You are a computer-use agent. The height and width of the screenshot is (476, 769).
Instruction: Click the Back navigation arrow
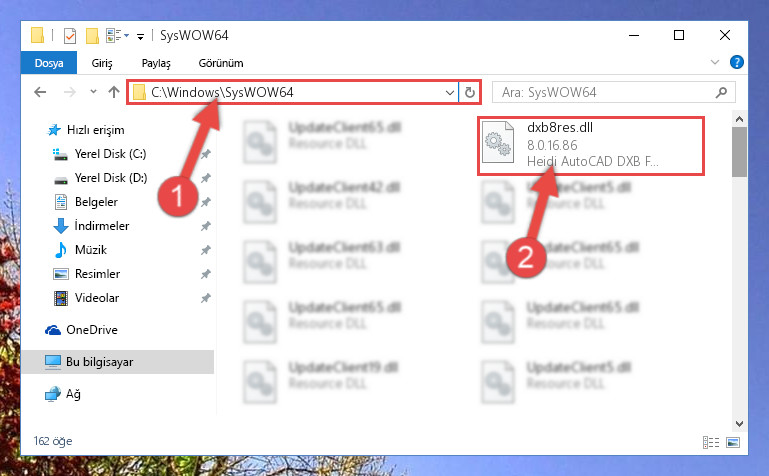pyautogui.click(x=40, y=92)
